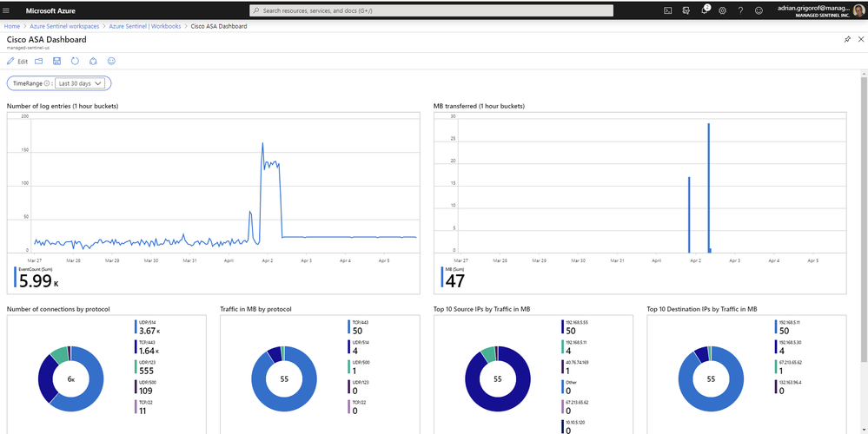Click the EventCount (Sum) 5.99K legend
The image size is (868, 434).
pyautogui.click(x=36, y=278)
